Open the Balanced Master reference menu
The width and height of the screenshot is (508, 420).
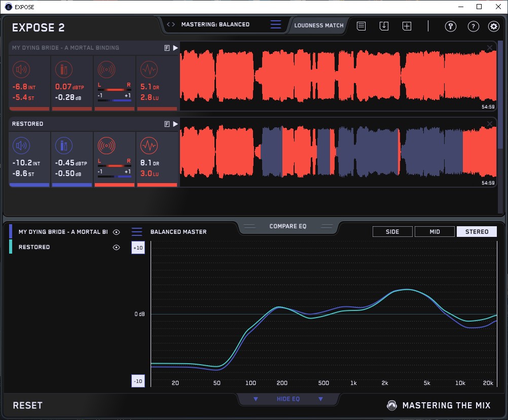pos(137,232)
